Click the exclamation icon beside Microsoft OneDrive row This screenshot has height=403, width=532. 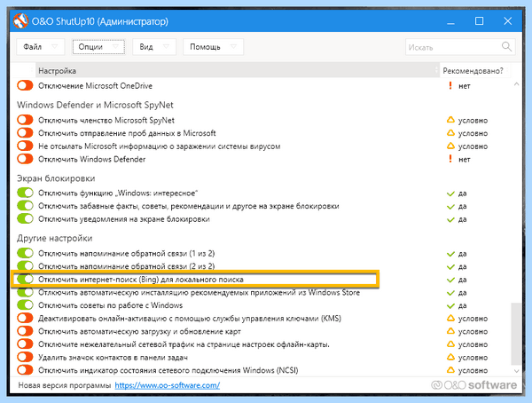coord(450,85)
